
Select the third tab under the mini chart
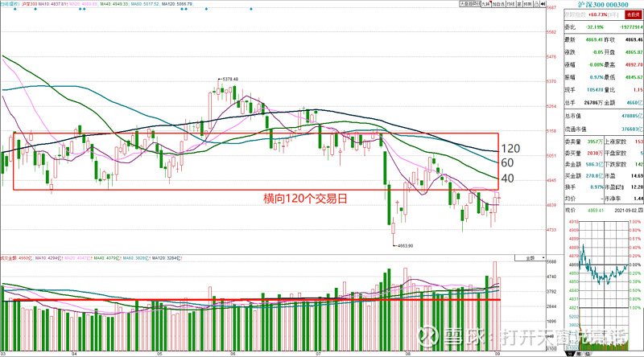(588, 354)
